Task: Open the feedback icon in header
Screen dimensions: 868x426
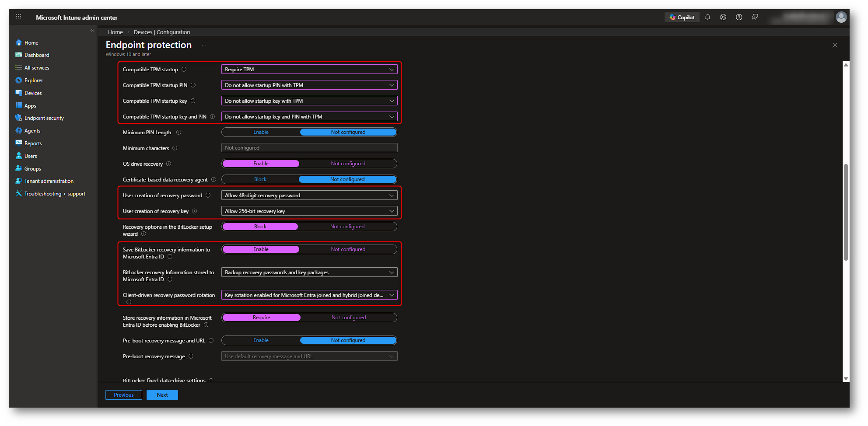Action: pos(755,17)
